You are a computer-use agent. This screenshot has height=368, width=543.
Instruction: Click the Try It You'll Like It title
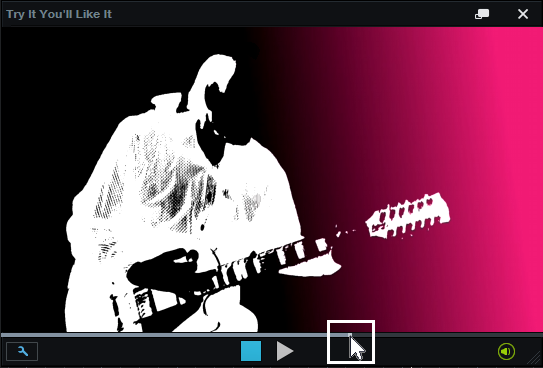pos(59,14)
